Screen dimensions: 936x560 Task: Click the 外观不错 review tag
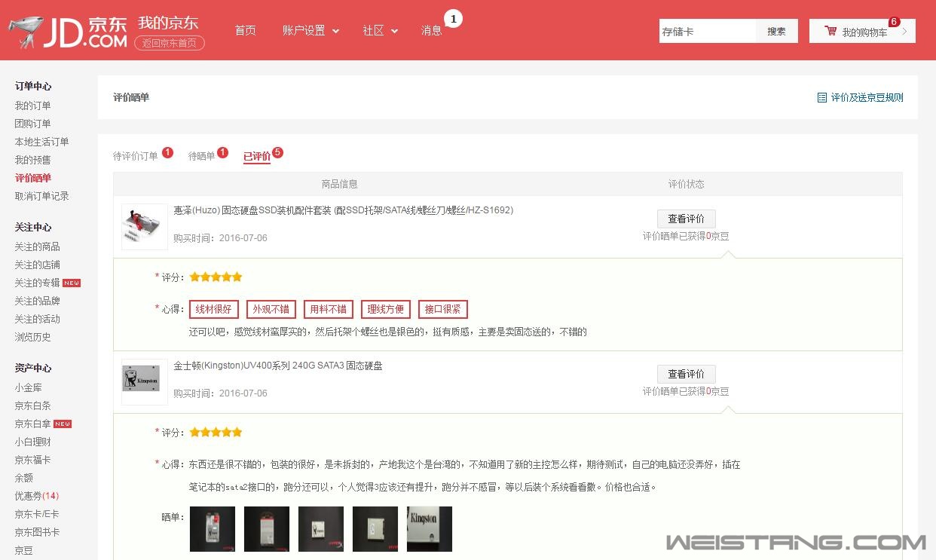(271, 309)
